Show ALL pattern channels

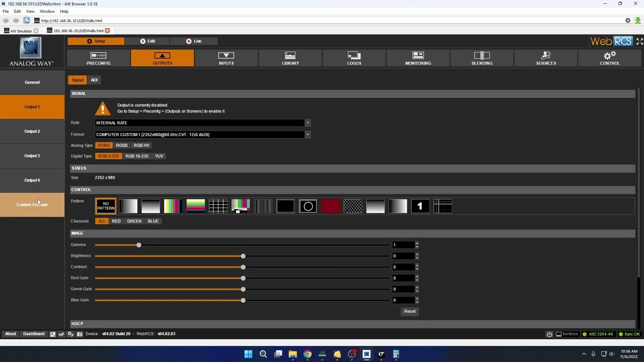(x=102, y=221)
